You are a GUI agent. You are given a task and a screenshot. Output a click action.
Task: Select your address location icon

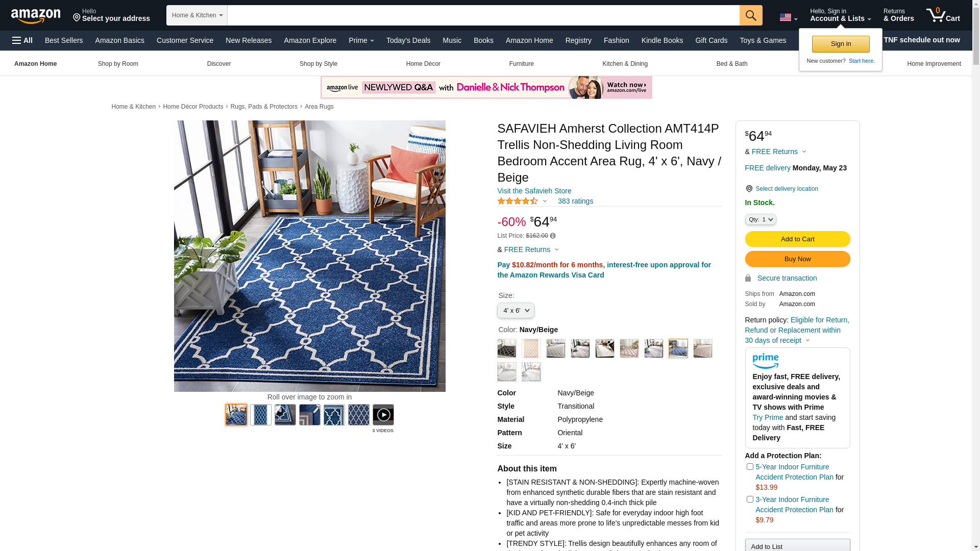(x=77, y=18)
